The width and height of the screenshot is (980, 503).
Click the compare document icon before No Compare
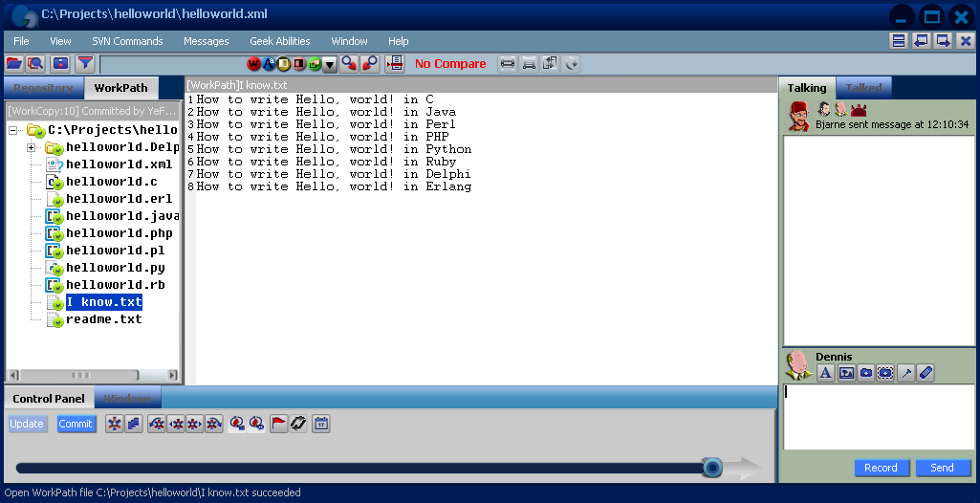[394, 63]
